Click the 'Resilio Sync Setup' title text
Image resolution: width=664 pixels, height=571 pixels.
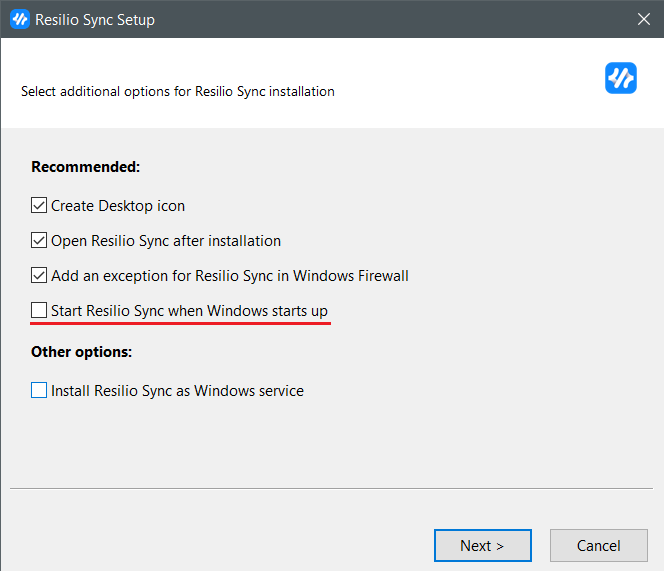click(x=95, y=20)
